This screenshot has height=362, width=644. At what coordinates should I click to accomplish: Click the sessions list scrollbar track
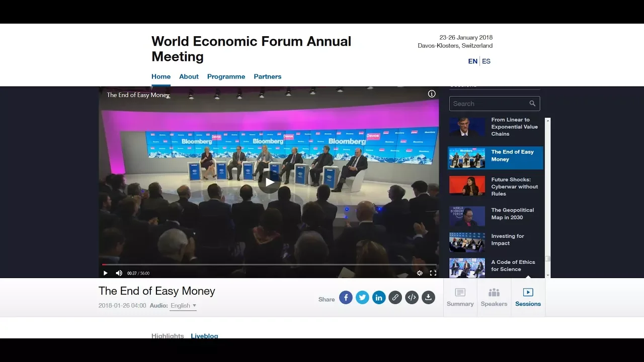pyautogui.click(x=548, y=198)
